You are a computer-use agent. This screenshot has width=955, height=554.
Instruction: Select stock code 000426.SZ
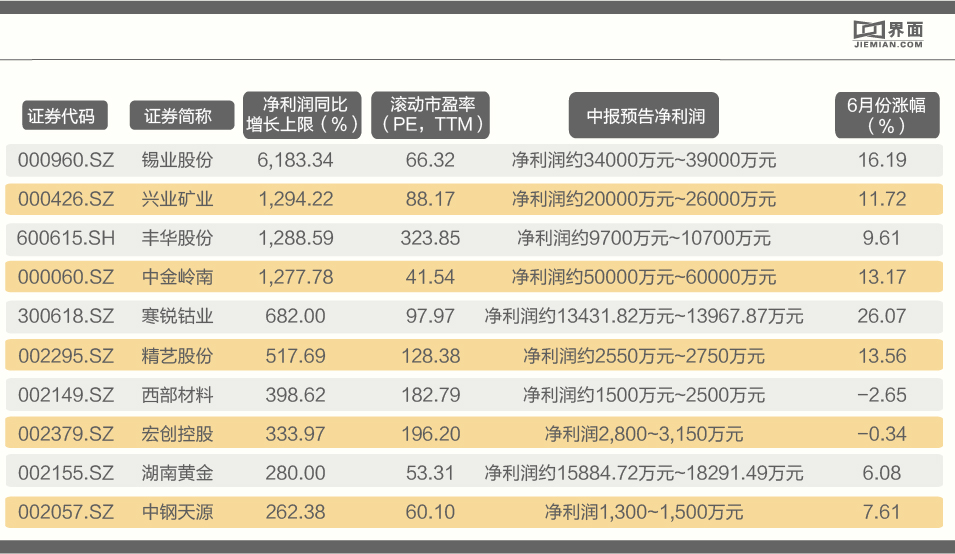point(66,199)
